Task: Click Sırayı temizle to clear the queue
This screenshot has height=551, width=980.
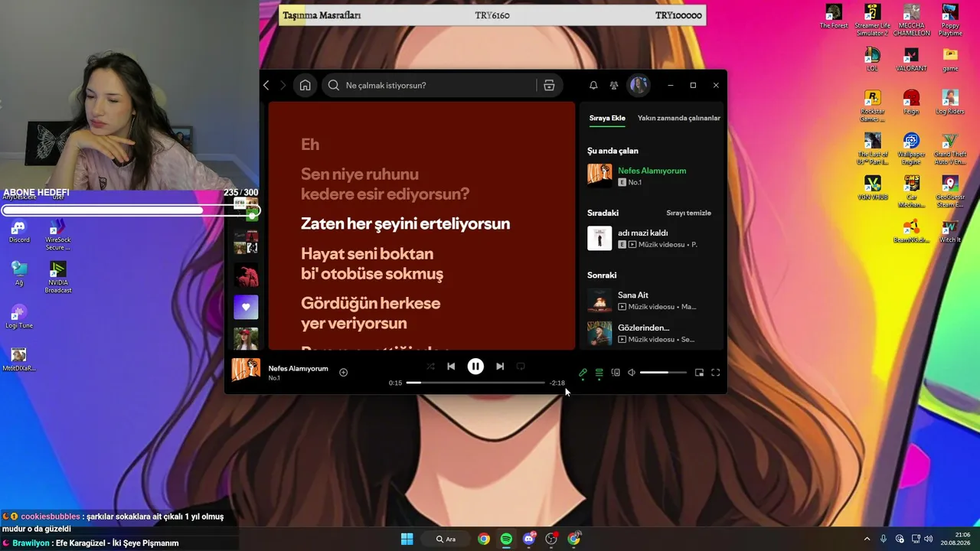Action: coord(689,213)
